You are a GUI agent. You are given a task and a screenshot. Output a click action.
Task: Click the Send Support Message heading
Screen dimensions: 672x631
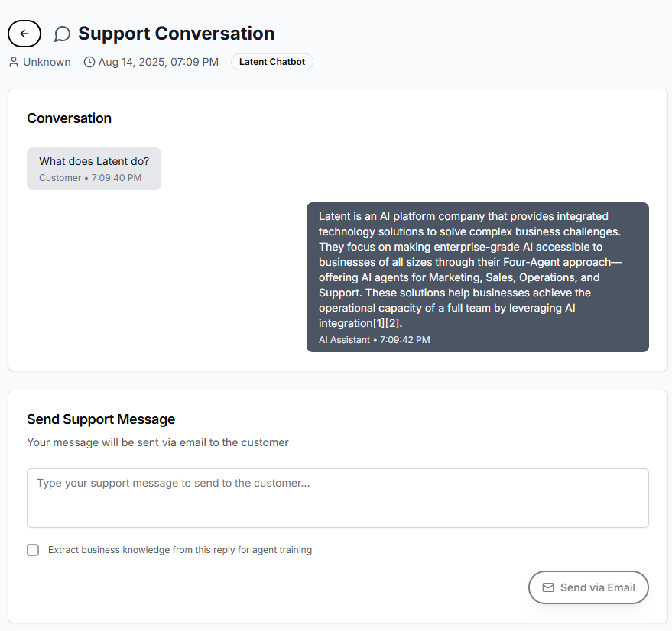click(x=101, y=419)
